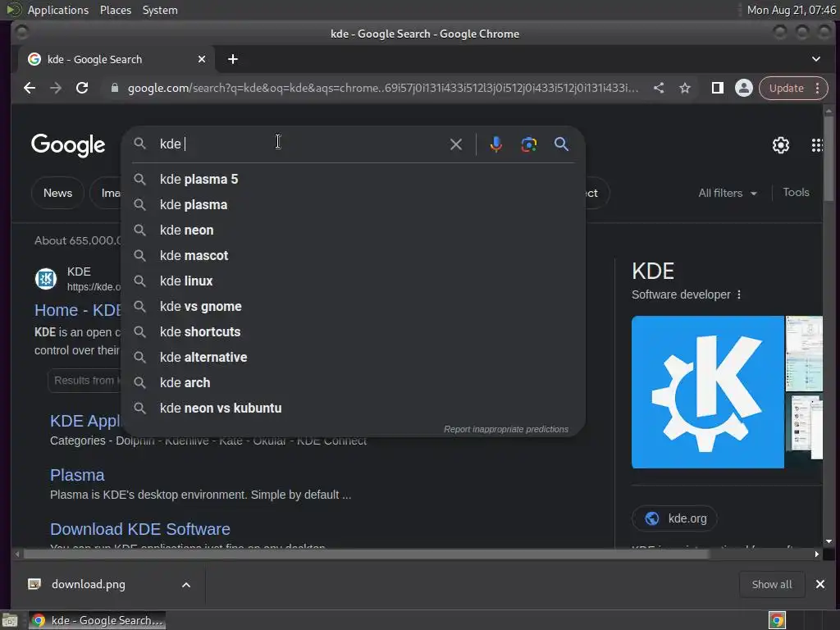Image resolution: width=840 pixels, height=630 pixels.
Task: Toggle the Chrome side panel
Action: [x=717, y=88]
